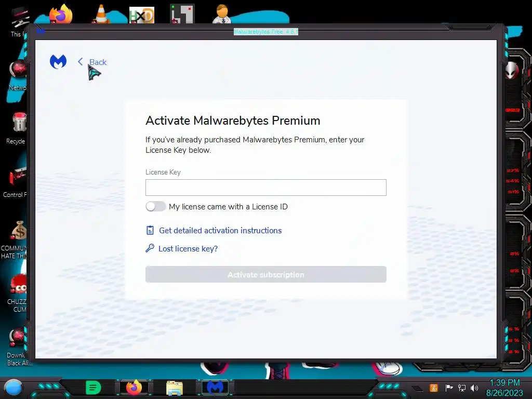Go back using the Back link
Image resolution: width=532 pixels, height=399 pixels.
pyautogui.click(x=98, y=62)
